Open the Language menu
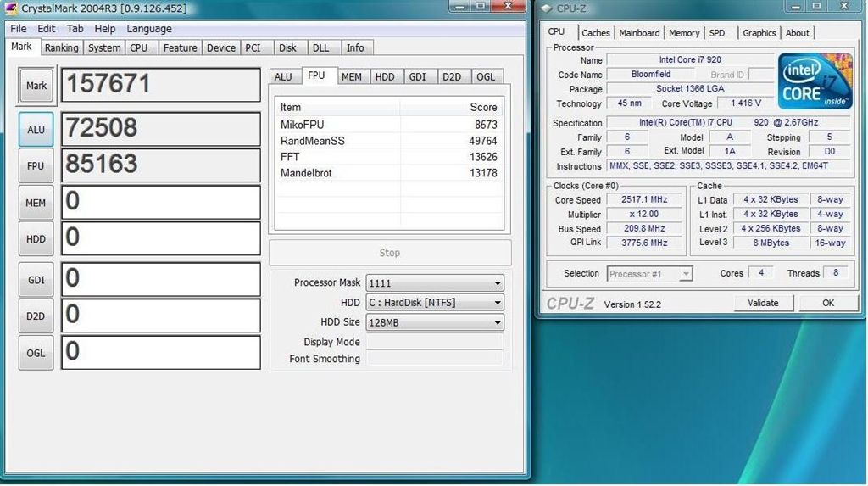The height and width of the screenshot is (486, 868). tap(149, 29)
